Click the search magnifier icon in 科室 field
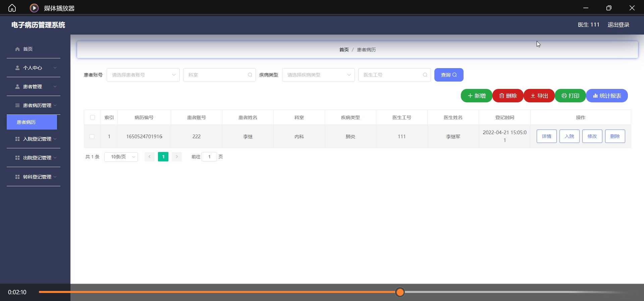The image size is (644, 301). coord(250,75)
